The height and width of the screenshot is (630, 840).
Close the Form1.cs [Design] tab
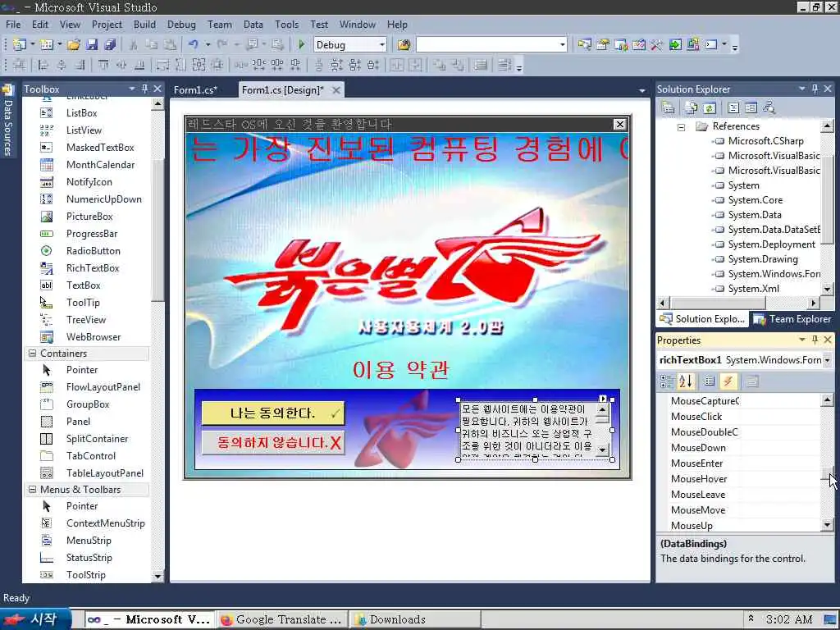[336, 90]
